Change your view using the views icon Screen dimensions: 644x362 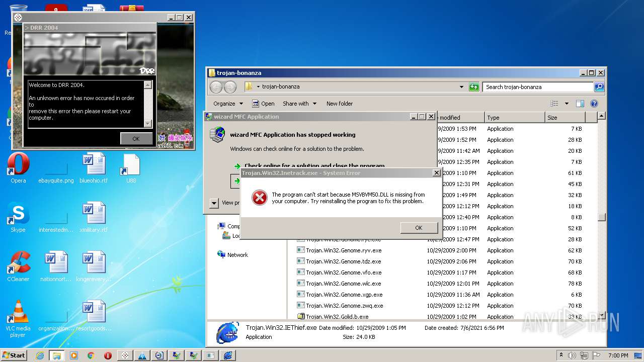[554, 104]
